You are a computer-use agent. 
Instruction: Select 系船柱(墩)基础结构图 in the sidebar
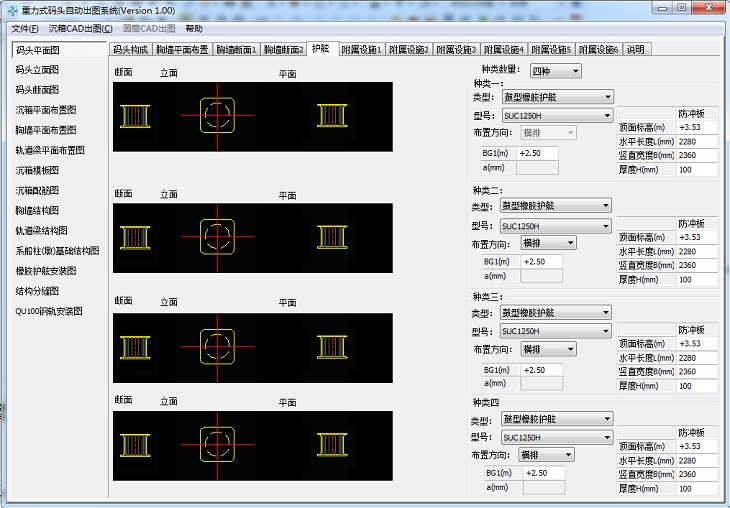[x=57, y=251]
